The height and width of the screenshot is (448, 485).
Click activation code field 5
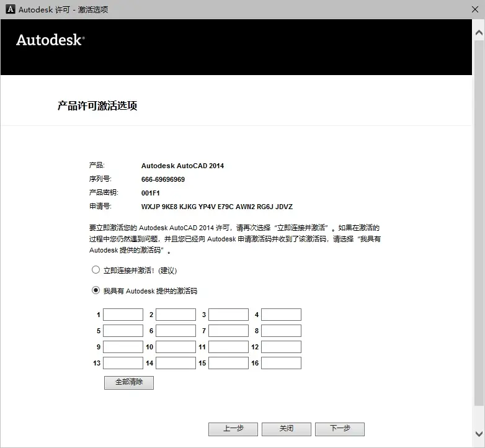point(123,331)
